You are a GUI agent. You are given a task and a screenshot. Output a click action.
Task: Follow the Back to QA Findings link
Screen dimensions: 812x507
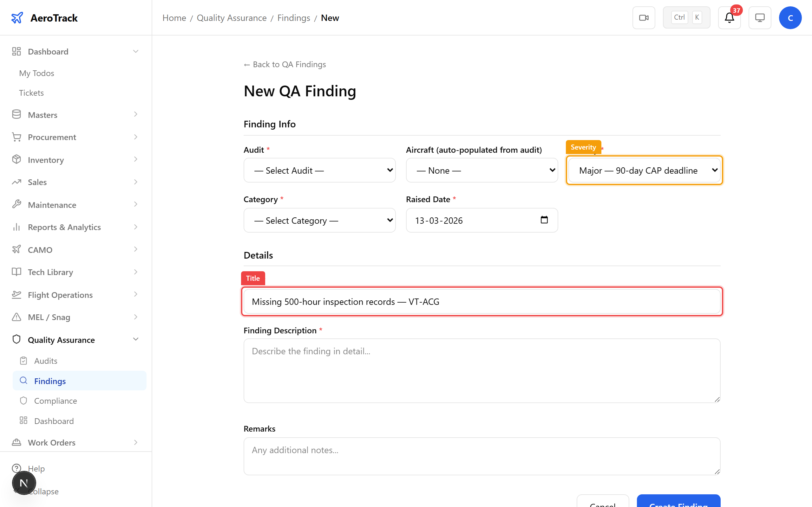pos(285,64)
